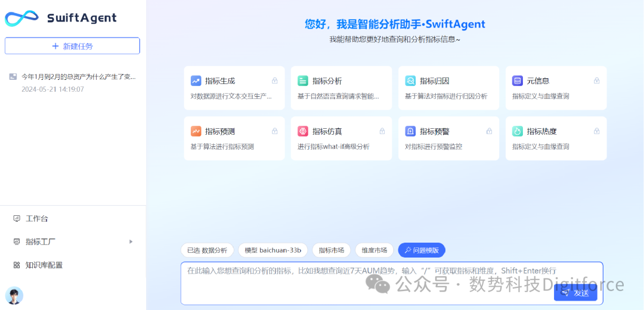The width and height of the screenshot is (644, 310).
Task: Open the 指标生成 card title
Action: pos(219,81)
